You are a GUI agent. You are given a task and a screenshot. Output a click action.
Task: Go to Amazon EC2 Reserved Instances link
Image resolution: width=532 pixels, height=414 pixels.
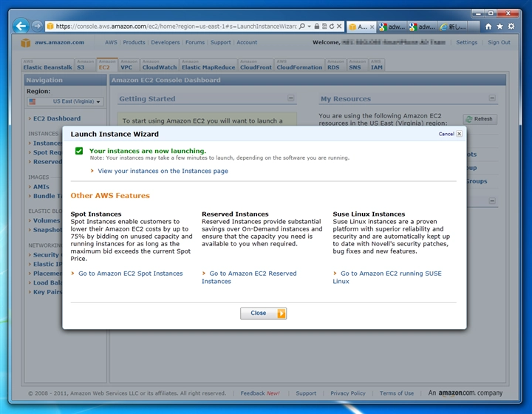point(249,277)
